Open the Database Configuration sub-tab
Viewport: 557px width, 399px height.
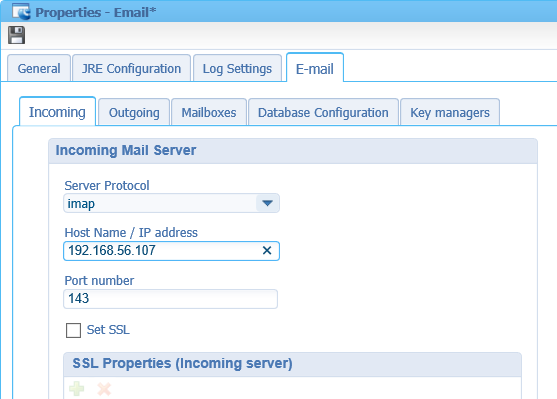tap(323, 112)
